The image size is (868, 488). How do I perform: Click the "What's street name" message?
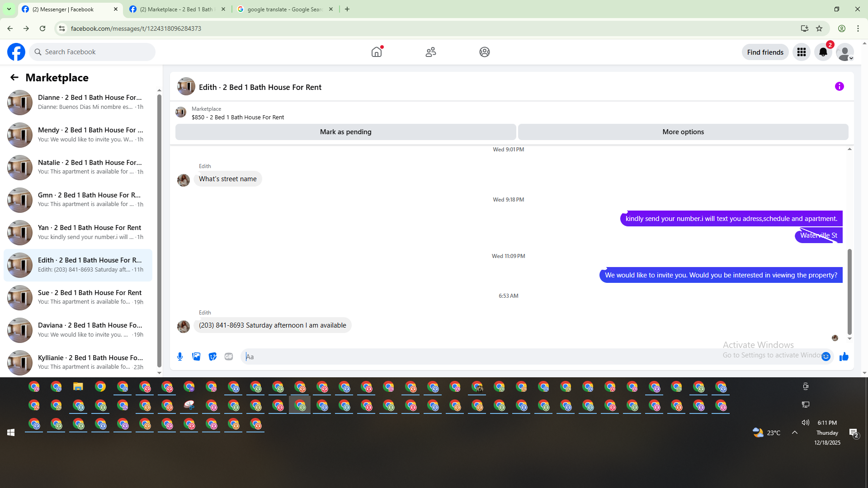(x=228, y=179)
